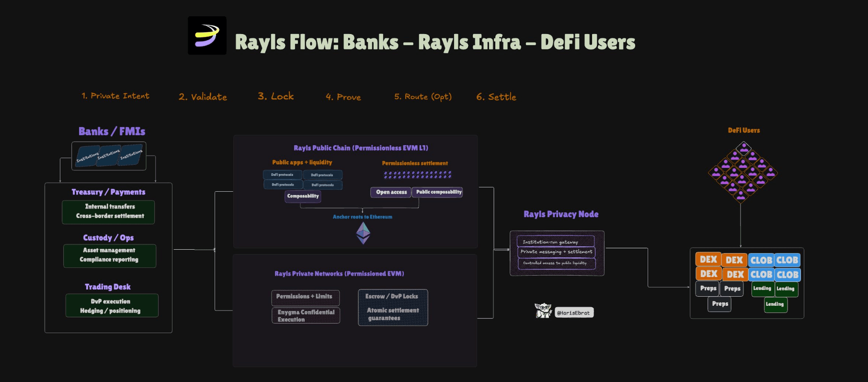Click the 'Banks / FMIs' heading
This screenshot has width=868, height=382.
point(112,131)
